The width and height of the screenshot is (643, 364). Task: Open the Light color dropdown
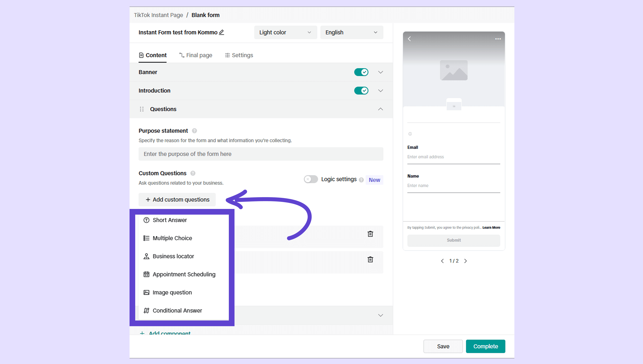click(x=285, y=32)
